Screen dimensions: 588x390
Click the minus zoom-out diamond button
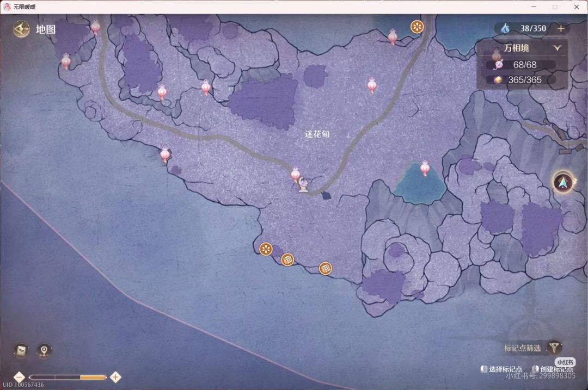tap(19, 377)
